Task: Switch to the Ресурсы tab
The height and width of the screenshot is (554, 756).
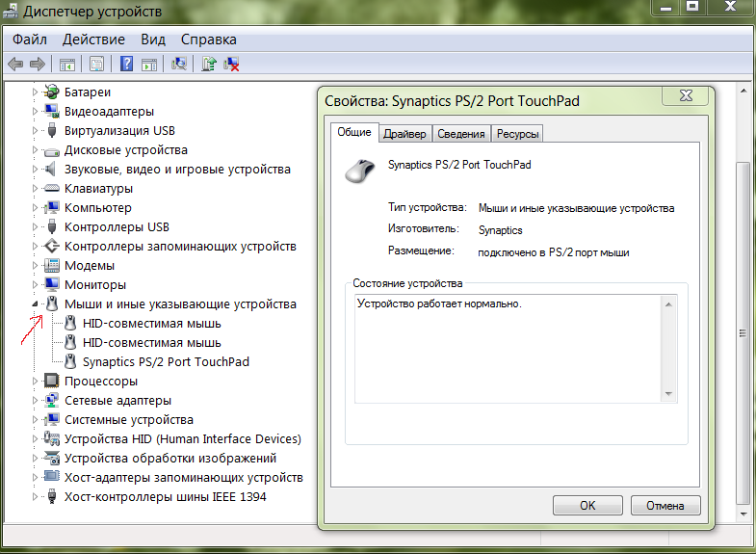Action: click(517, 134)
